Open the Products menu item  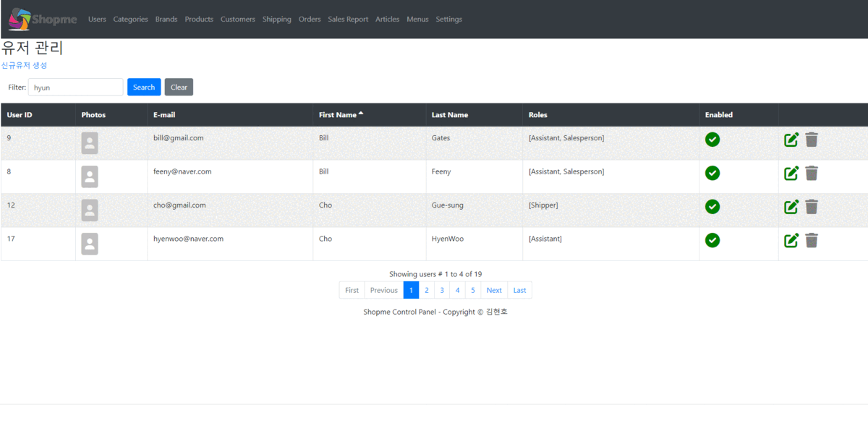[x=199, y=20]
